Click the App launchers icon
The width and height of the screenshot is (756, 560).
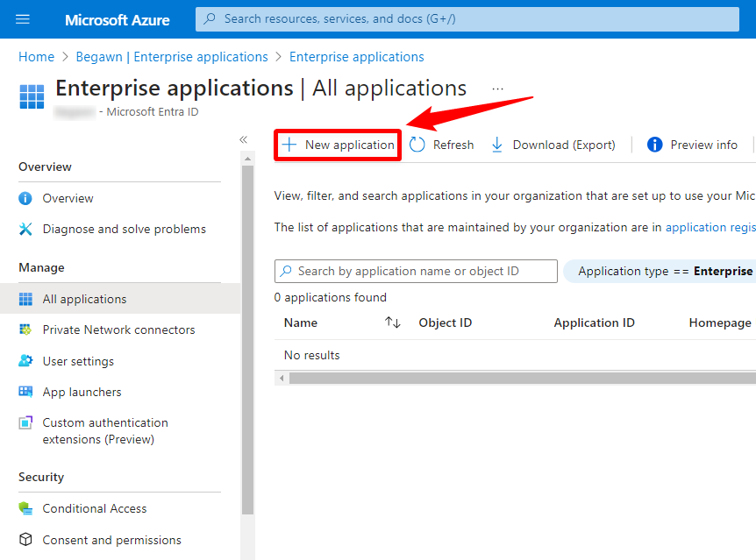pos(25,392)
